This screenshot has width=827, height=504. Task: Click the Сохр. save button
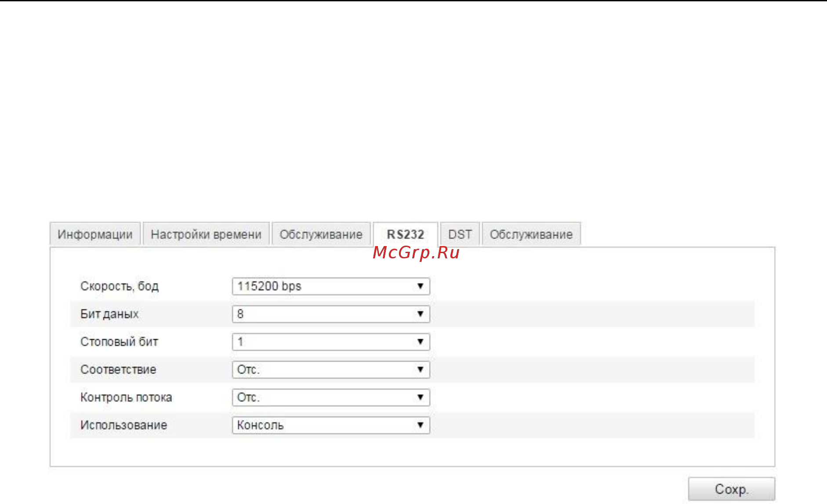click(732, 489)
